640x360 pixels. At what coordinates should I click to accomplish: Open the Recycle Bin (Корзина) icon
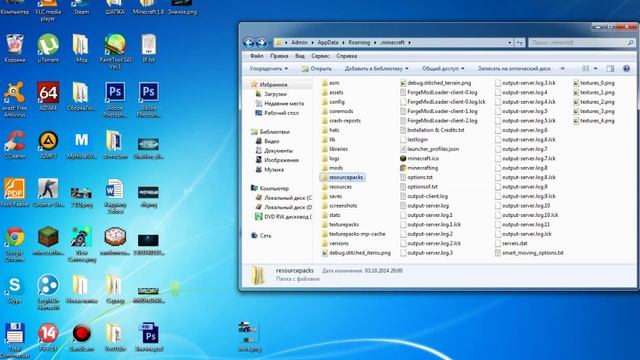tap(15, 49)
